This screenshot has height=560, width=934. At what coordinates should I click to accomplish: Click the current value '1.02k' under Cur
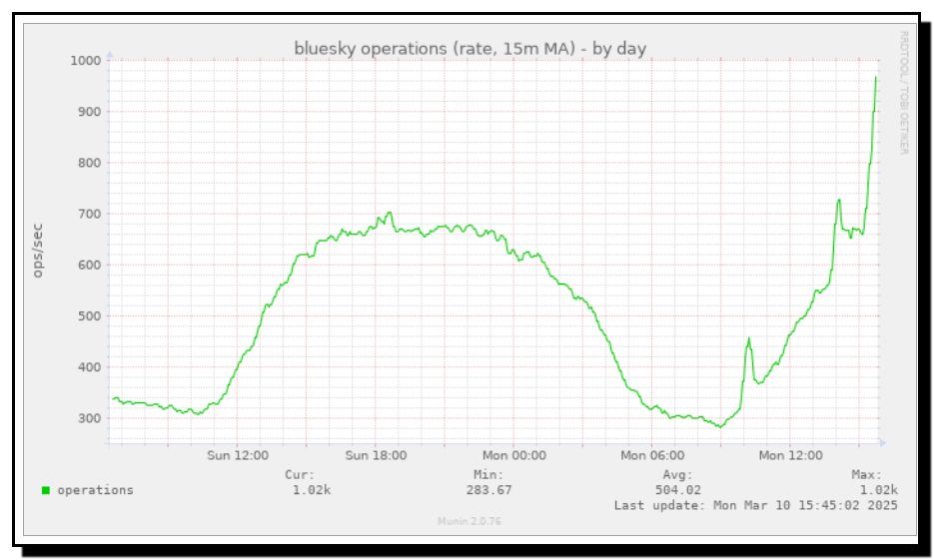click(311, 490)
